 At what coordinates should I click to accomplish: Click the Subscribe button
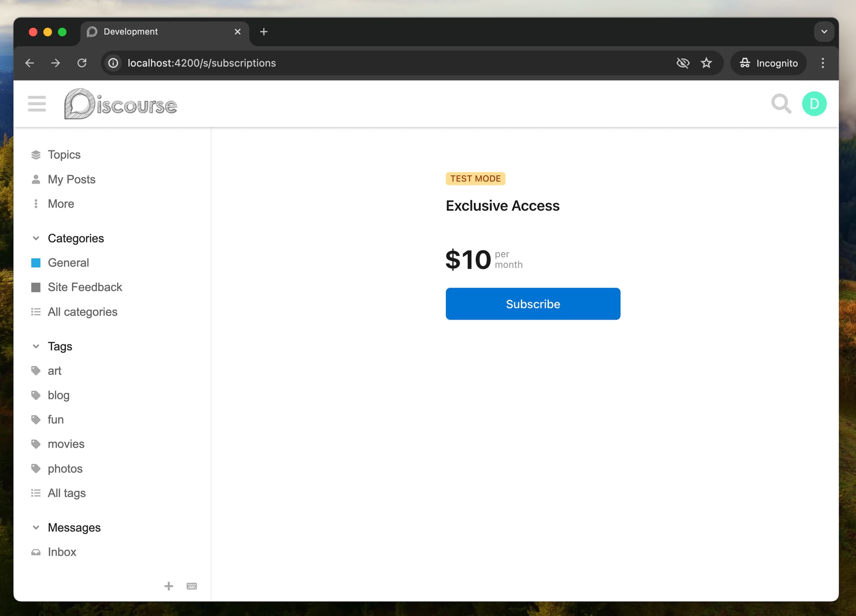pos(533,304)
